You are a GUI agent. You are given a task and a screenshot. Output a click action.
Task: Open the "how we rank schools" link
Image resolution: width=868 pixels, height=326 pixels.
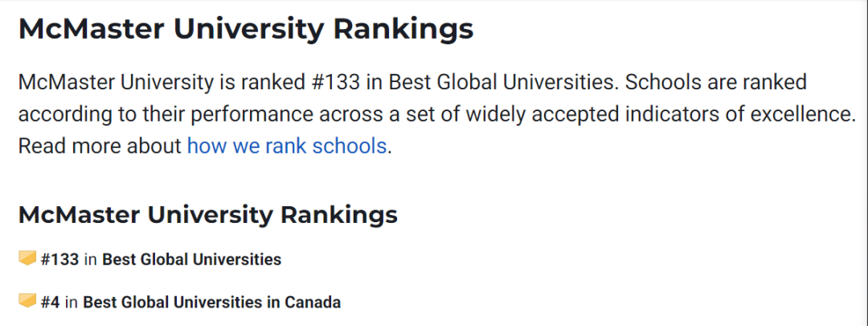click(x=287, y=147)
